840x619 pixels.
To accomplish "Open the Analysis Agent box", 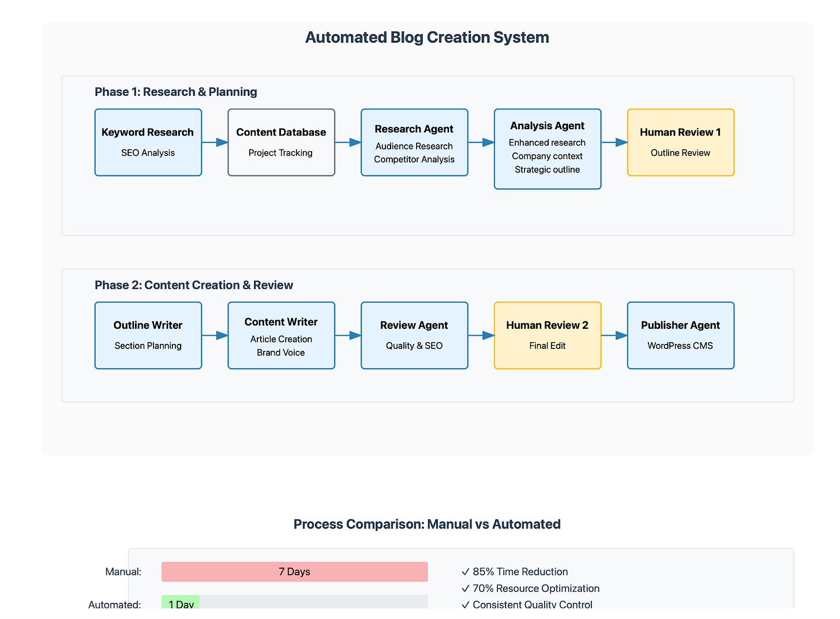I will (547, 149).
